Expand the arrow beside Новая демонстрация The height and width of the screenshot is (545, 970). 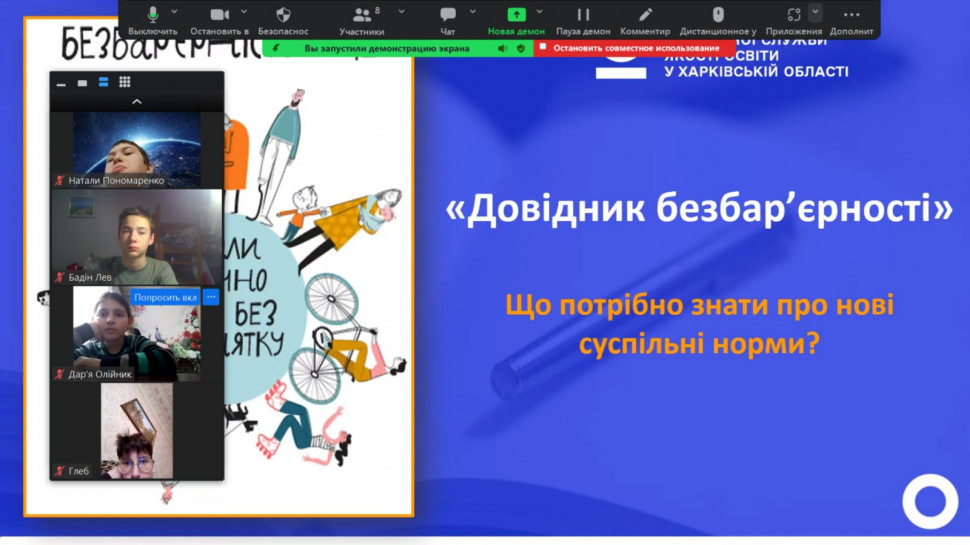539,12
